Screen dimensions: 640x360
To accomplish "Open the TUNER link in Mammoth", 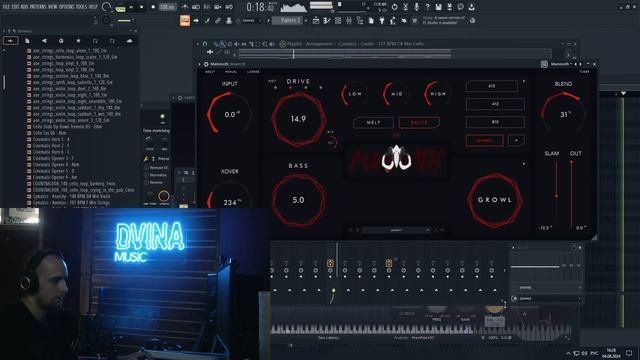I will [x=584, y=72].
